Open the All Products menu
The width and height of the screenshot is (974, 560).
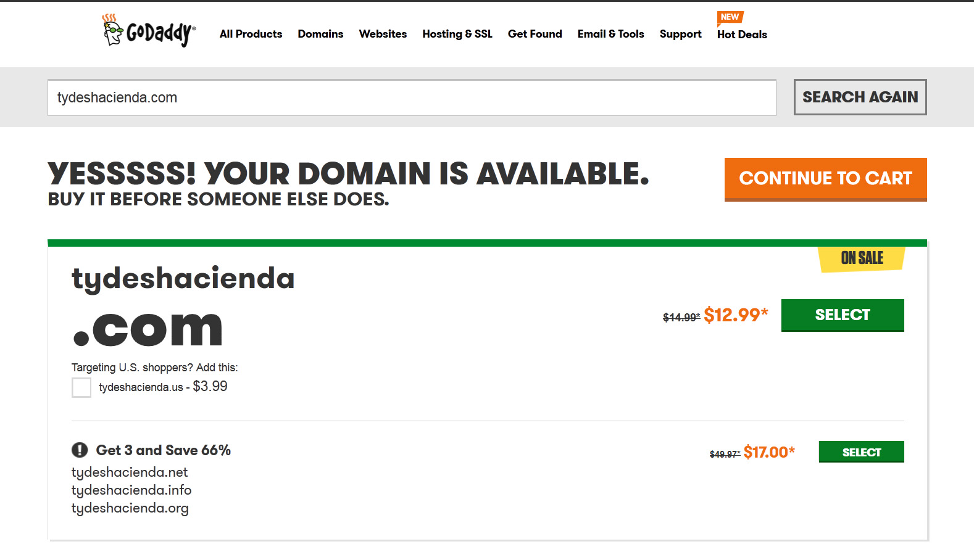pos(251,34)
